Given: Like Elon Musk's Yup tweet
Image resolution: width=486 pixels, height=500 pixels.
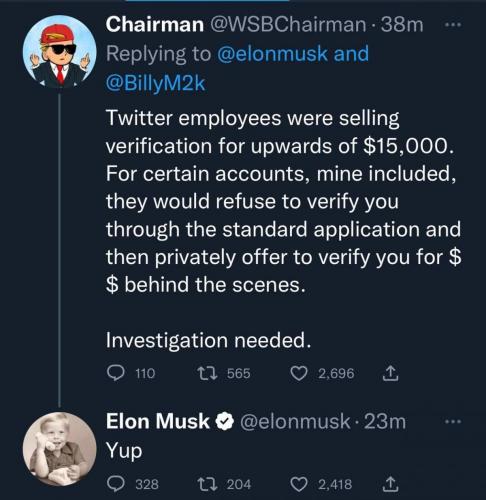Looking at the screenshot, I should coord(299,484).
